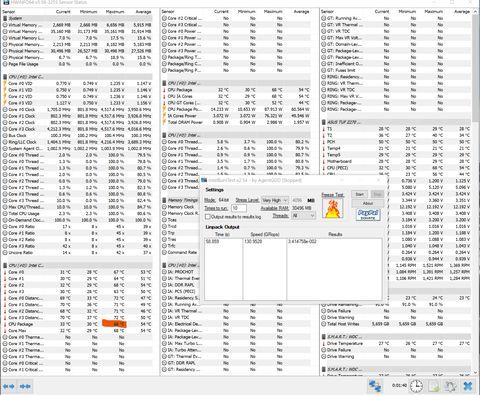Select the CPU (PECI) row
This screenshot has width=480, height=395.
click(396, 168)
